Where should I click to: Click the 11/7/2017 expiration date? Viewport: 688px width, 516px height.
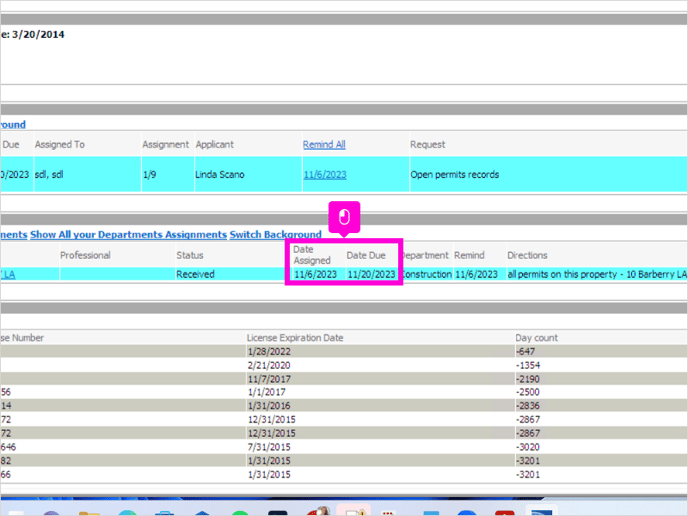[269, 379]
